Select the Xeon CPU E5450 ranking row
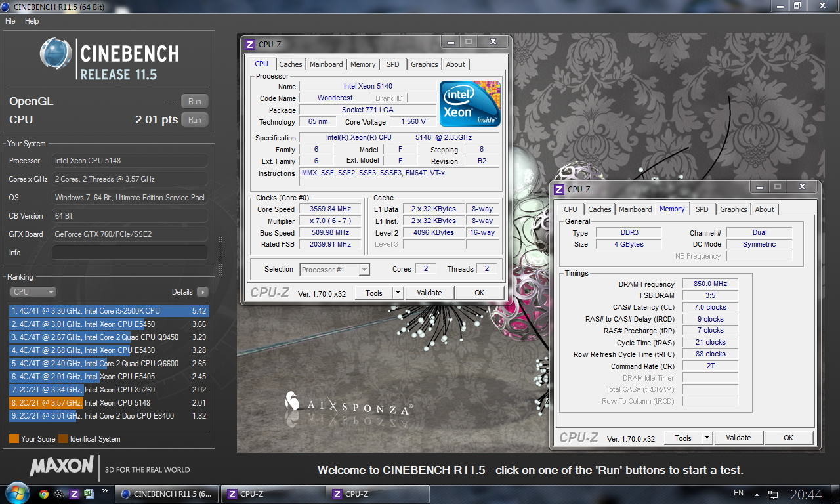Image resolution: width=840 pixels, height=504 pixels. click(109, 324)
